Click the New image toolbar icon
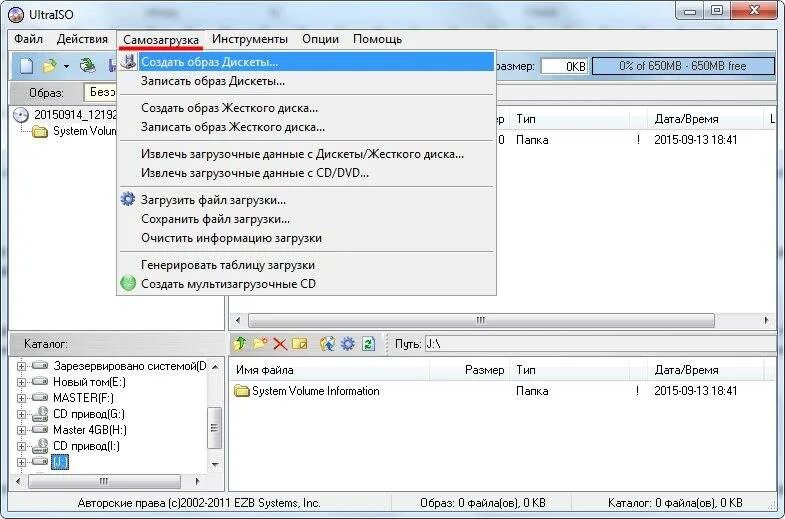Screen dimensions: 785x519 coord(26,66)
